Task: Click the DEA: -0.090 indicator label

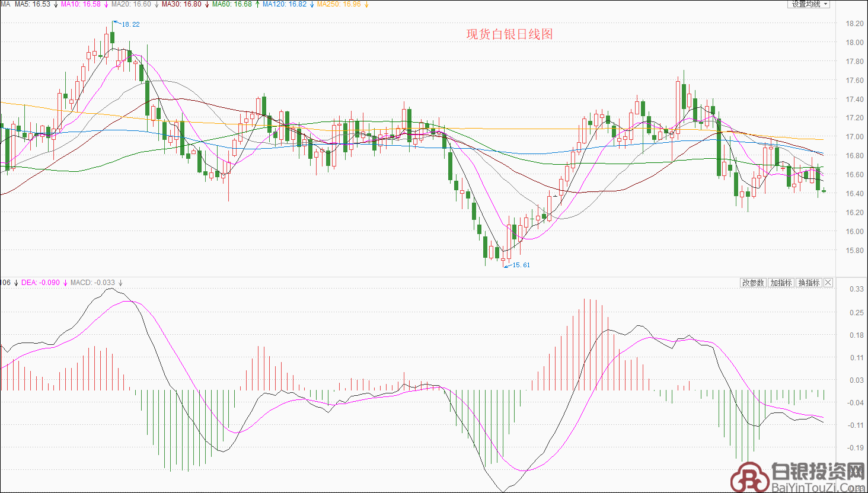Action: click(x=40, y=283)
